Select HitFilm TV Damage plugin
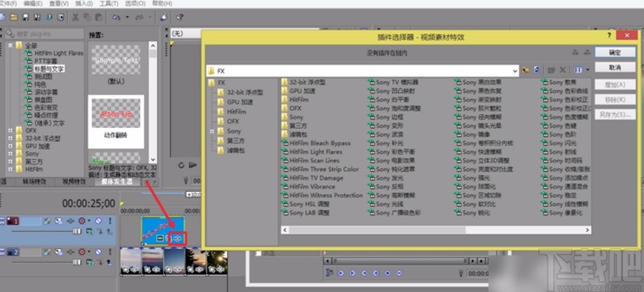 313,178
